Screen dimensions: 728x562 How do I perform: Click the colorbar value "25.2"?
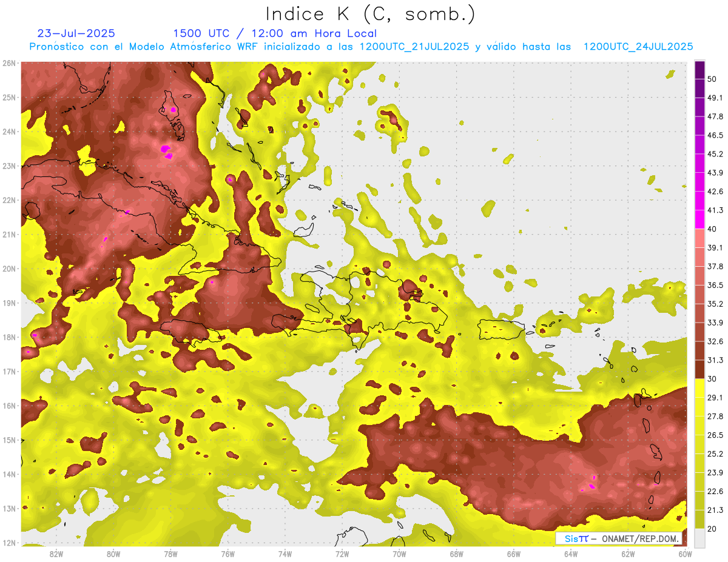[x=715, y=453]
